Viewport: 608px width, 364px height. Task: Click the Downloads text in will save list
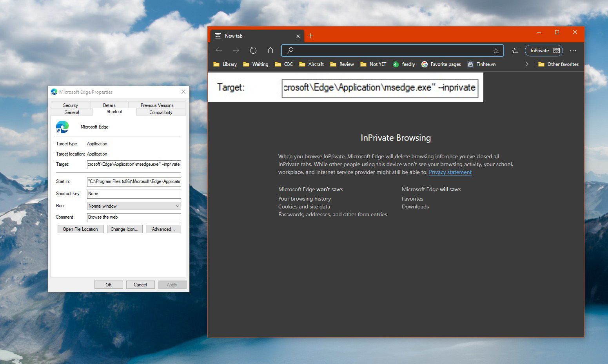click(415, 206)
